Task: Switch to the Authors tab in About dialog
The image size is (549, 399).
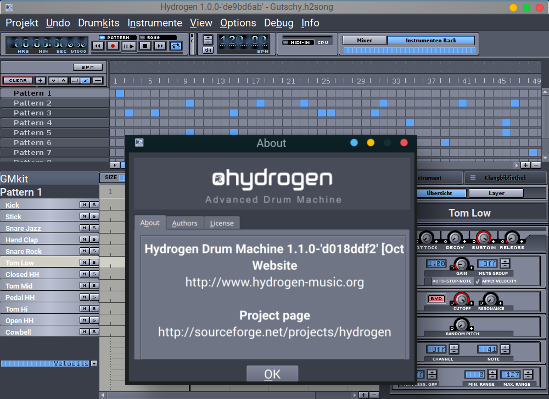Action: coord(185,223)
